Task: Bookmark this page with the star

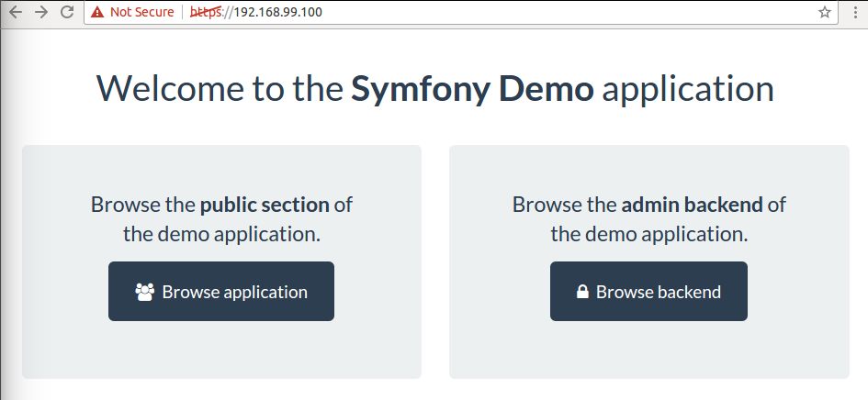Action: [x=825, y=13]
